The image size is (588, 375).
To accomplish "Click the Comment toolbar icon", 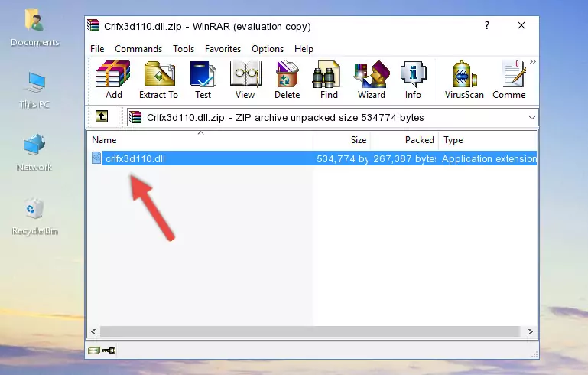I will (509, 80).
